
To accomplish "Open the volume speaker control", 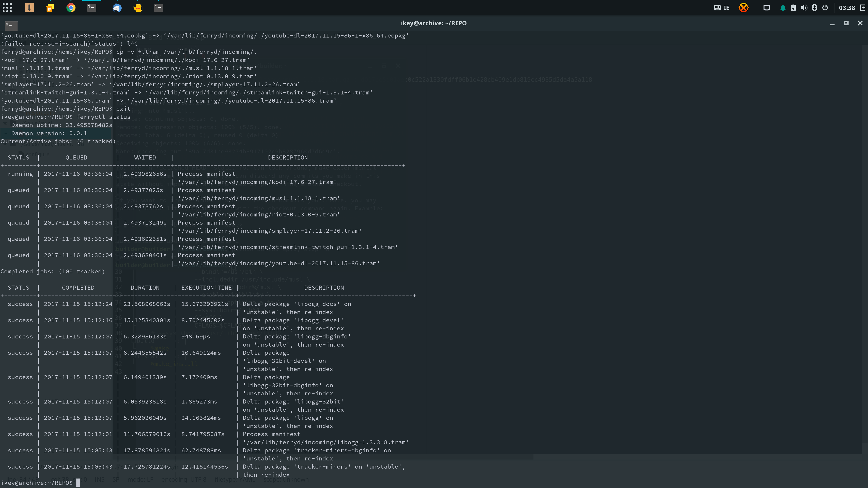I will (x=804, y=8).
